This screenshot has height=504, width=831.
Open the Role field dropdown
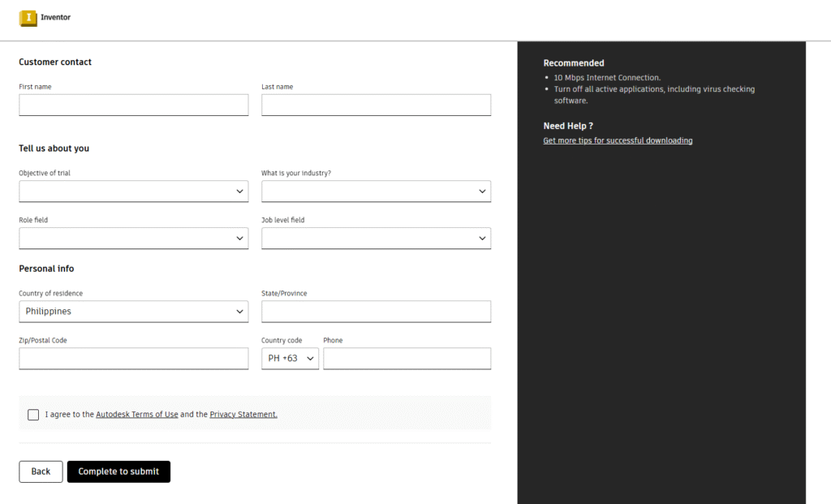click(x=133, y=239)
